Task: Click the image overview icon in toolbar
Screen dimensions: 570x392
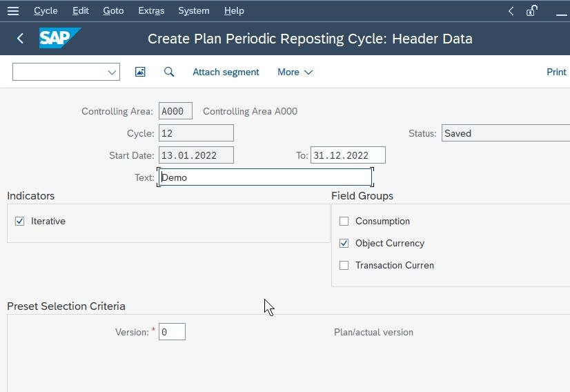Action: pyautogui.click(x=140, y=72)
